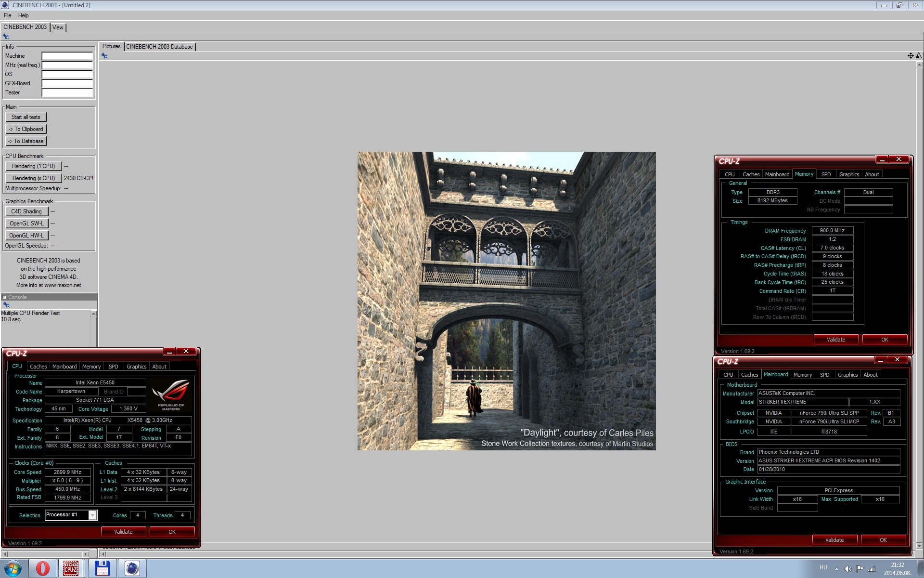Click picture view vertical scrollbar up arrow
924x578 pixels.
[x=920, y=65]
